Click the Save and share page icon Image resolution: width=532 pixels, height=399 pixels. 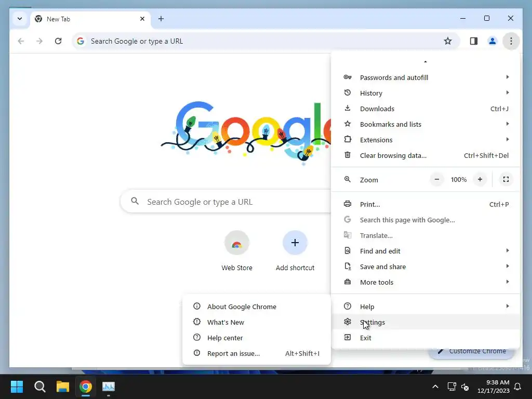(348, 267)
